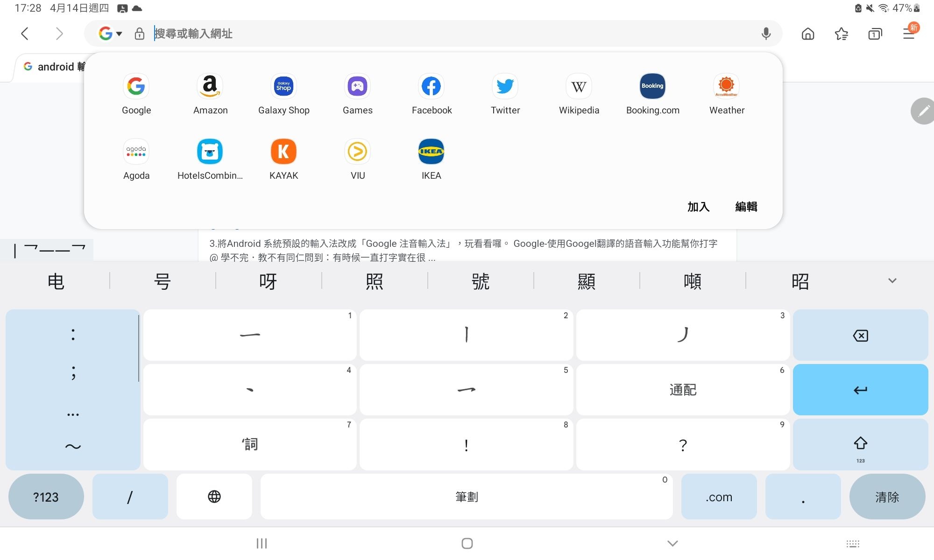Image resolution: width=934 pixels, height=560 pixels.
Task: Tap the 通配 wildcard key
Action: click(x=683, y=390)
